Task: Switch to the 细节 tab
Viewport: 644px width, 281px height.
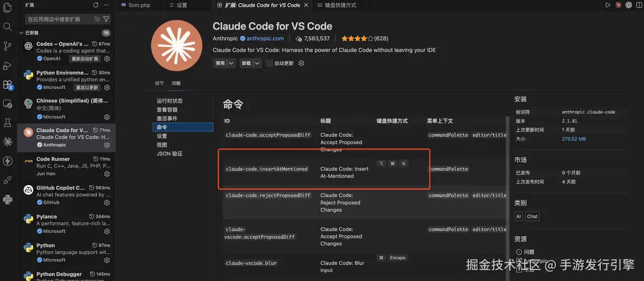Action: point(159,83)
